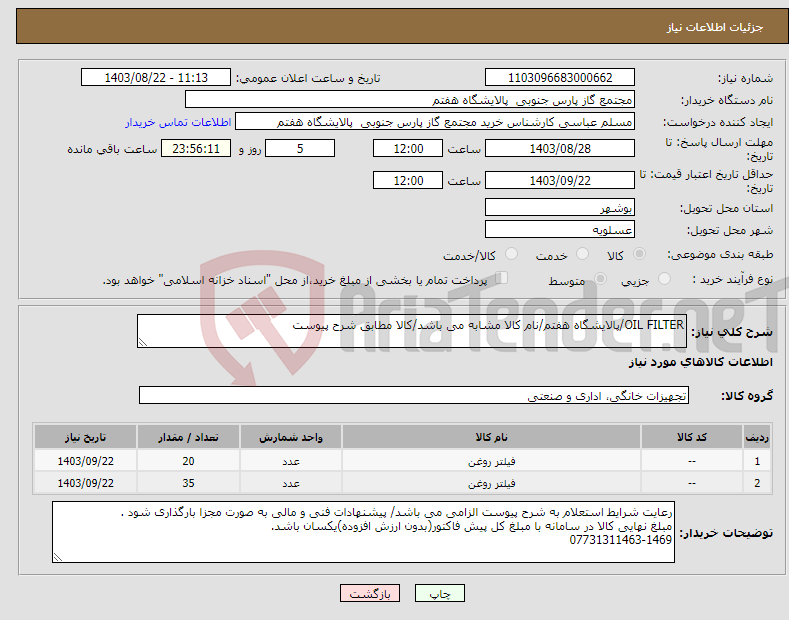Click the تعداد / مقدار column header
This screenshot has height=620, width=789.
pos(188,437)
